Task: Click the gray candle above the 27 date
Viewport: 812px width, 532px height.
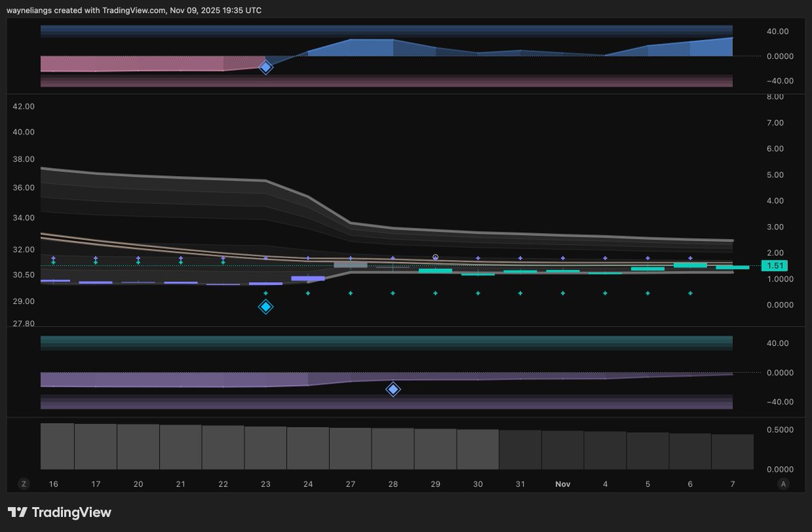Action: pyautogui.click(x=351, y=265)
